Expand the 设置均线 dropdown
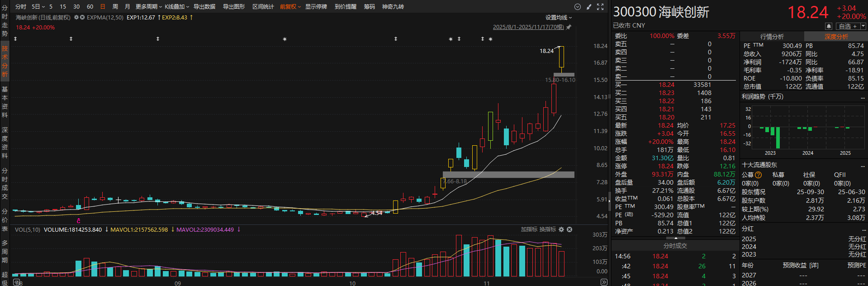 [x=558, y=17]
